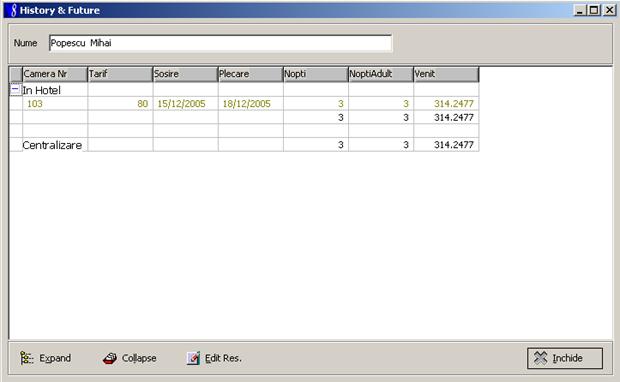Click the Collapse icon at bottom

pyautogui.click(x=110, y=358)
